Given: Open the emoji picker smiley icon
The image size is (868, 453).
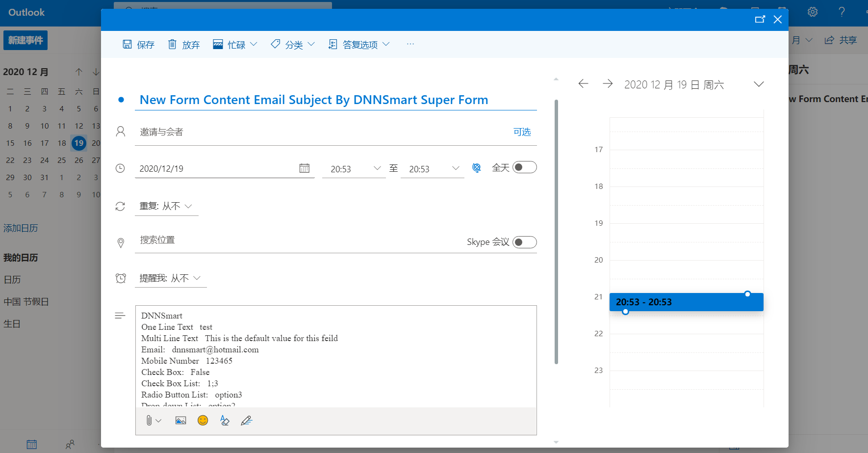Looking at the screenshot, I should tap(203, 421).
